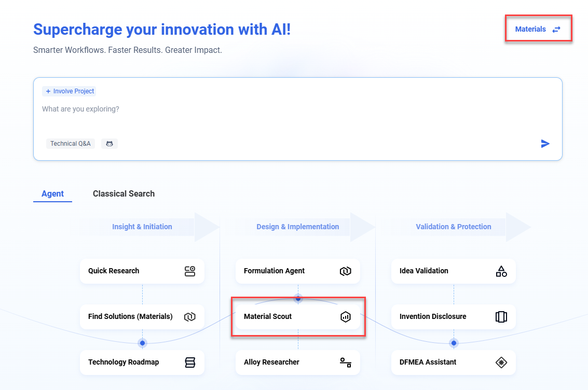Open the Insight & Initiation stage

(x=142, y=227)
